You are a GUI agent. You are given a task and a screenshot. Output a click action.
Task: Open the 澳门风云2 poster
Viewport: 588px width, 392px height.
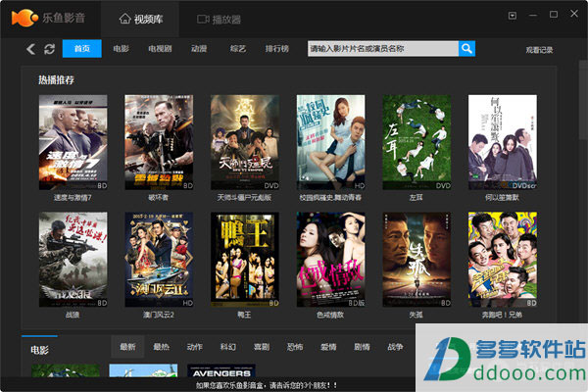(159, 259)
